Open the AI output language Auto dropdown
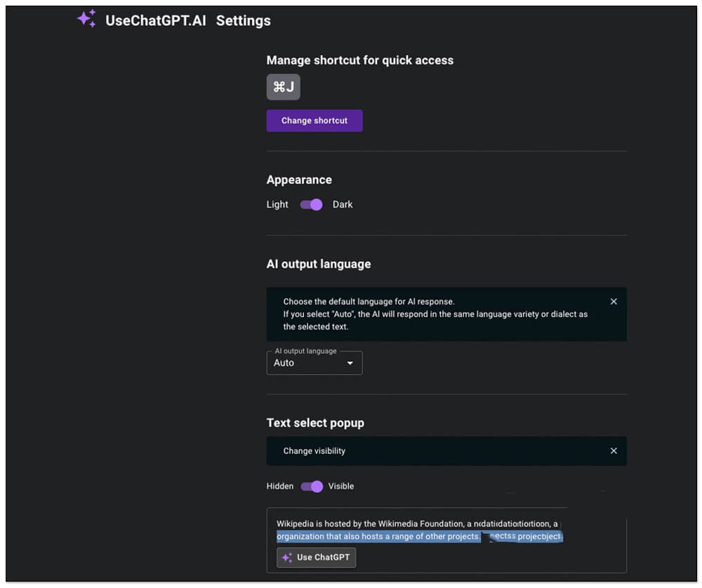 pyautogui.click(x=314, y=363)
